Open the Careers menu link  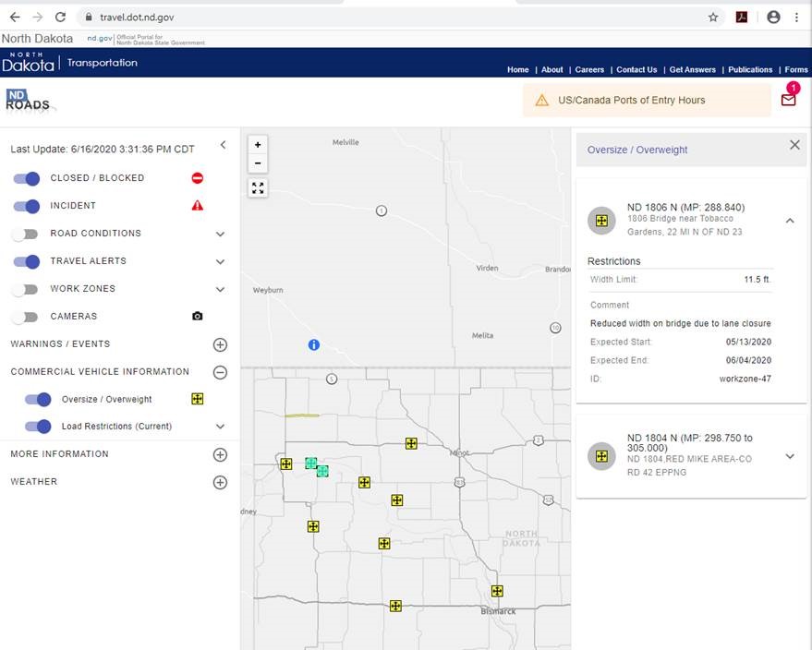tap(589, 69)
